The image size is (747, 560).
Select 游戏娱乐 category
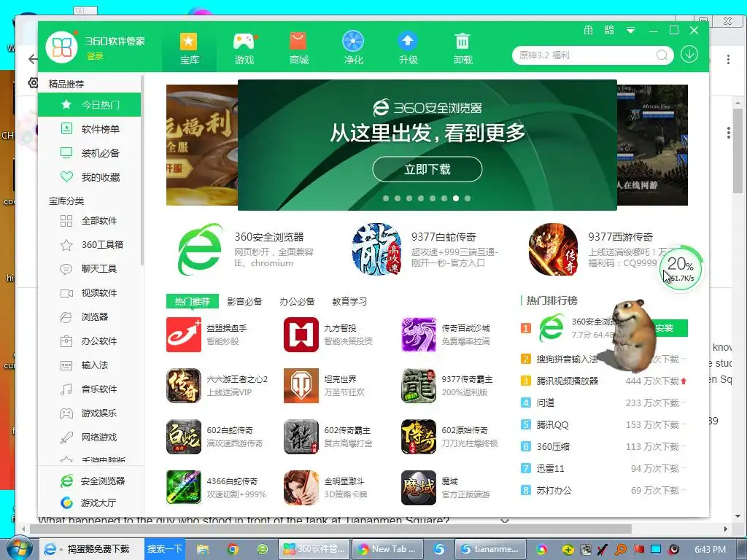pyautogui.click(x=90, y=413)
